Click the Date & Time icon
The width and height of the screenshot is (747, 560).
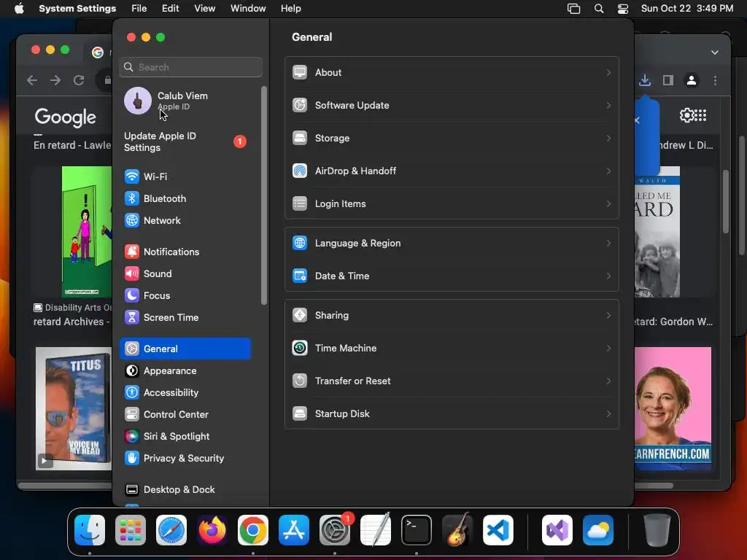pos(300,276)
